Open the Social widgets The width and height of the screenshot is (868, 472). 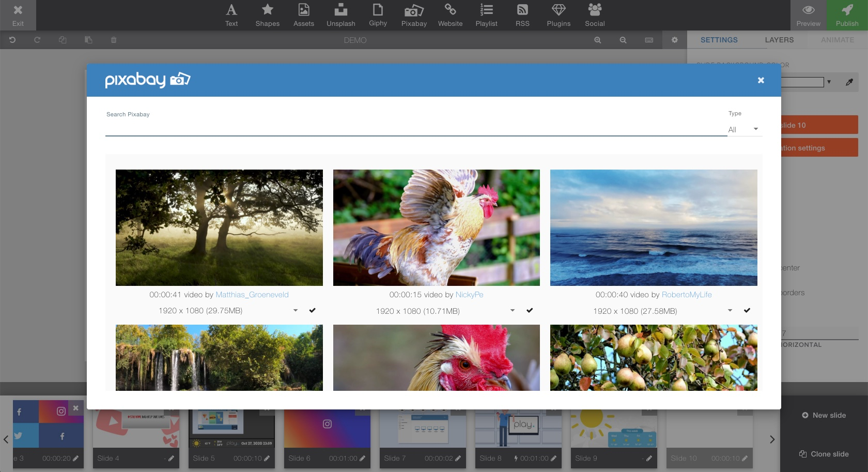tap(595, 16)
